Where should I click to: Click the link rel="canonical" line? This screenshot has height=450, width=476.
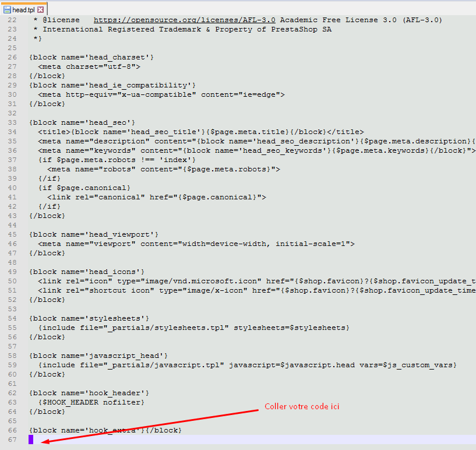[157, 198]
